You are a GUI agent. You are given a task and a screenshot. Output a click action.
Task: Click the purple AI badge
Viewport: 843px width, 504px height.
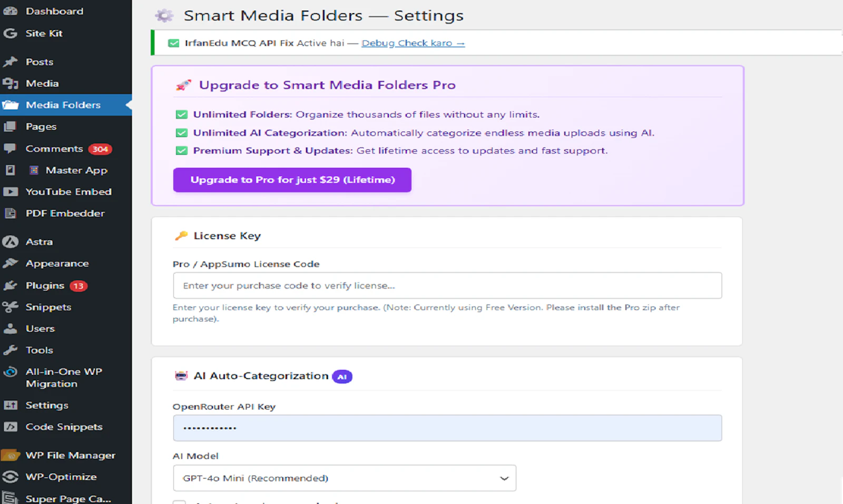pyautogui.click(x=342, y=377)
